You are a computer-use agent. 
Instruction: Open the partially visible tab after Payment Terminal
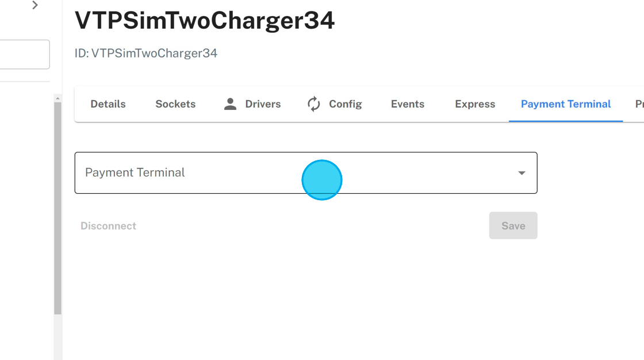tap(639, 104)
